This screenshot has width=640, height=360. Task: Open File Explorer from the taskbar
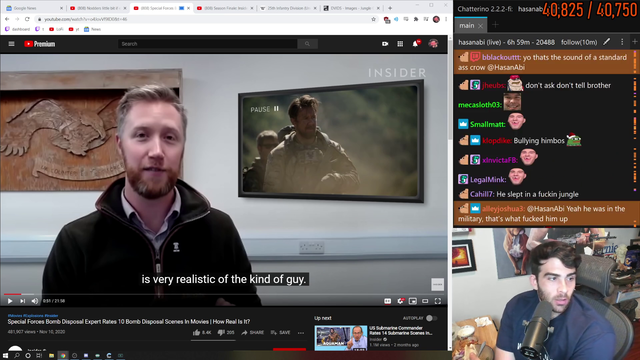[x=51, y=356]
